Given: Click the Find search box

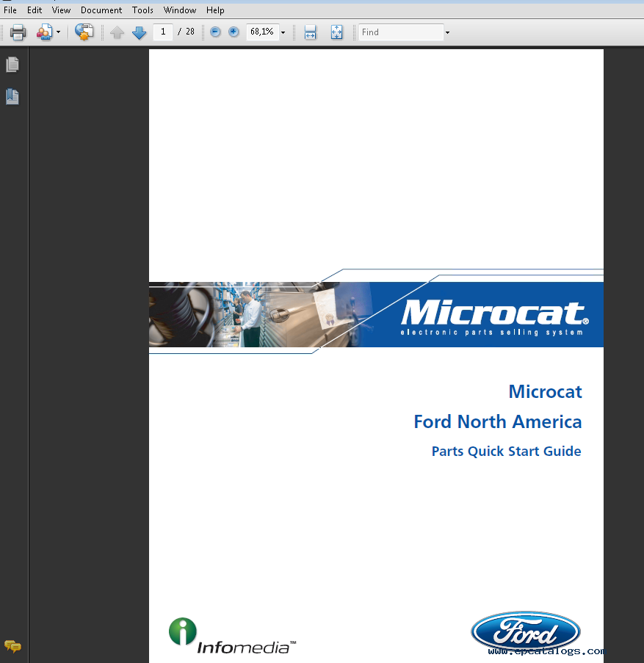Looking at the screenshot, I should [x=401, y=32].
